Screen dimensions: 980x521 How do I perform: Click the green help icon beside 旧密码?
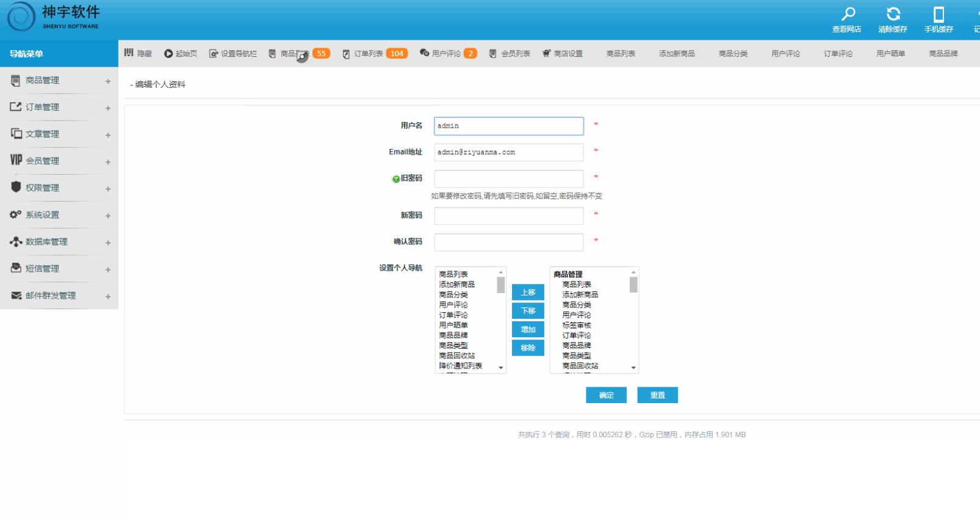click(395, 179)
